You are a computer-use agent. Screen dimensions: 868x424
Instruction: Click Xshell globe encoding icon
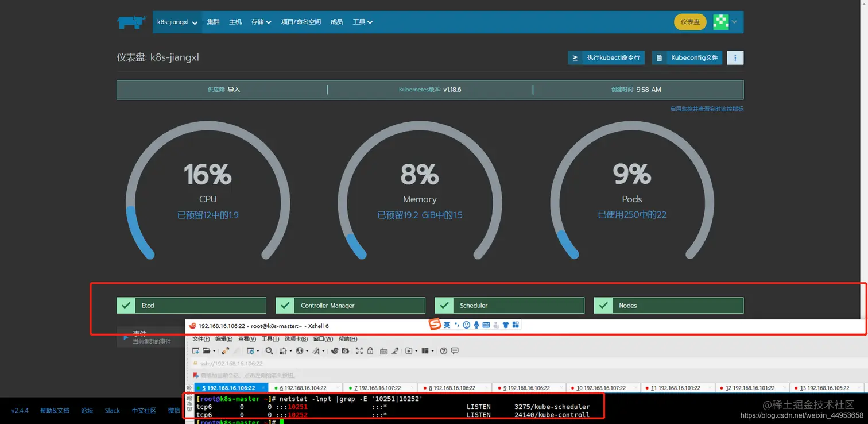300,350
